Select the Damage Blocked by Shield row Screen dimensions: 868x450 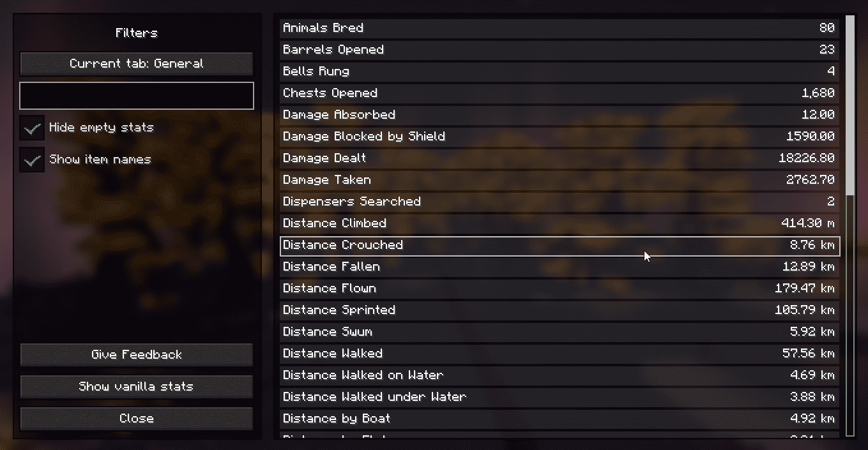point(560,137)
